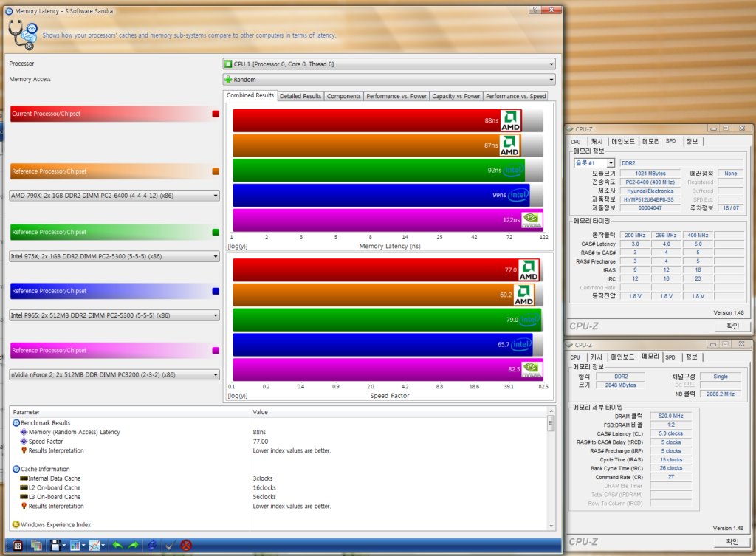Select the SPD tab in the CPU-Z DRAM timings window
756x556 pixels.
tap(670, 357)
